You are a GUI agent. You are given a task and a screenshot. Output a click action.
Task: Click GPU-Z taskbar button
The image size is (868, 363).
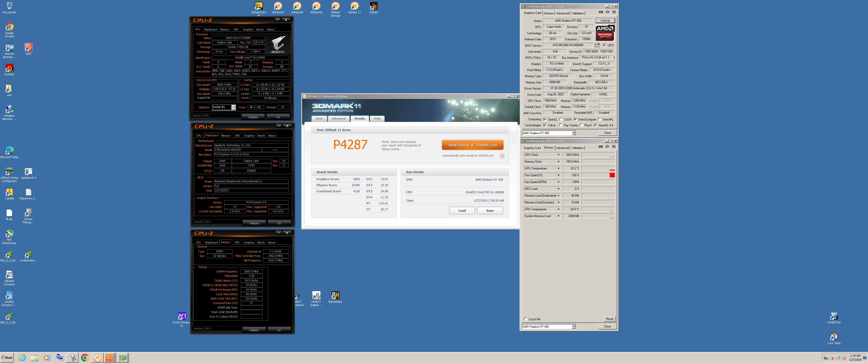point(123,358)
